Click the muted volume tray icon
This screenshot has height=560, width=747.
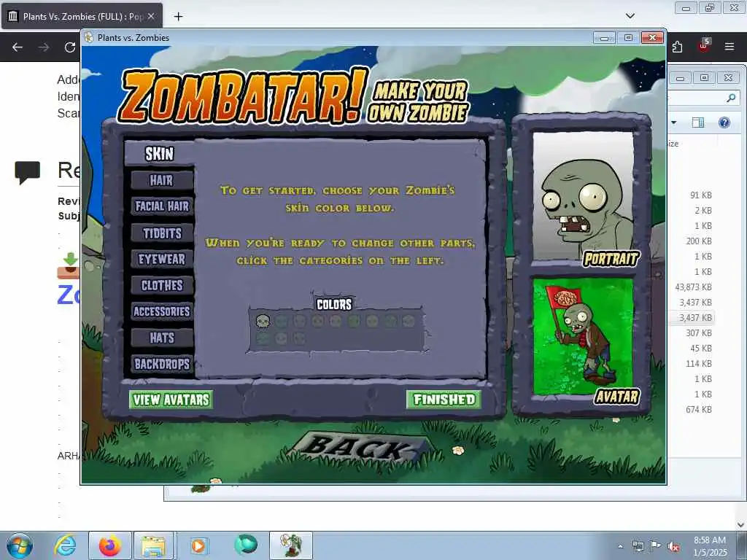673,546
